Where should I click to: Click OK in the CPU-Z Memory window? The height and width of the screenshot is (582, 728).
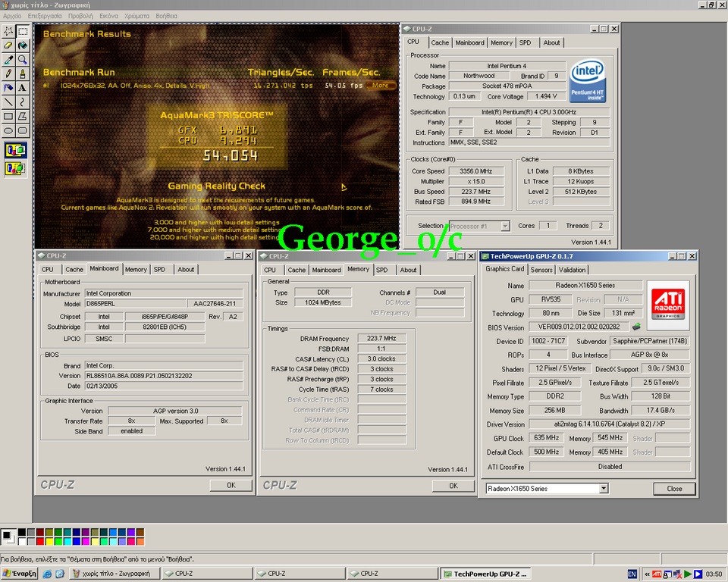pyautogui.click(x=453, y=486)
